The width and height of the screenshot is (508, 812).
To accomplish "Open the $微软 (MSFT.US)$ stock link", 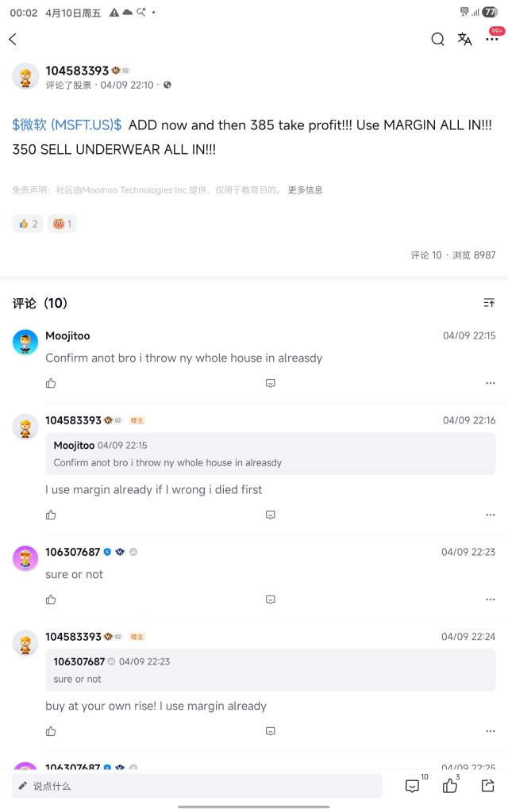I will pyautogui.click(x=67, y=124).
